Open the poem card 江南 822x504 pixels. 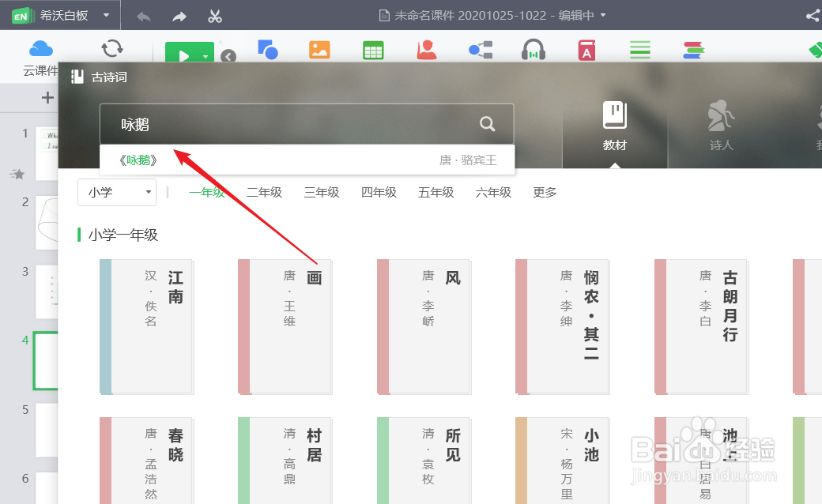(x=146, y=327)
